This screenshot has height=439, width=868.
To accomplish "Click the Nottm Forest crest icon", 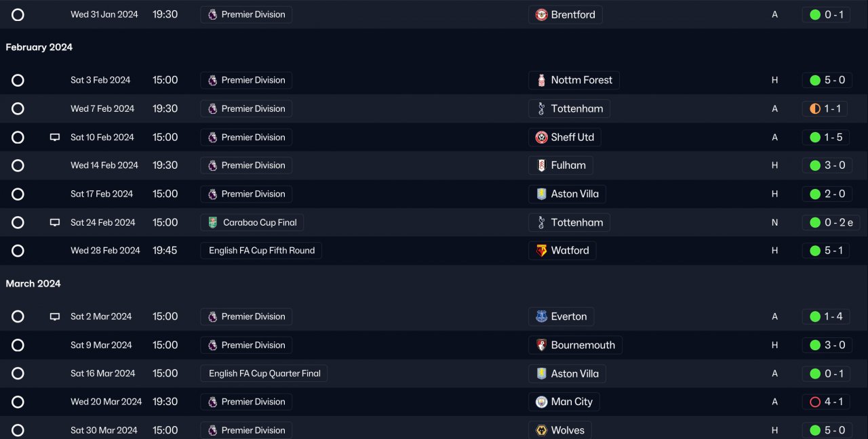I will 541,81.
